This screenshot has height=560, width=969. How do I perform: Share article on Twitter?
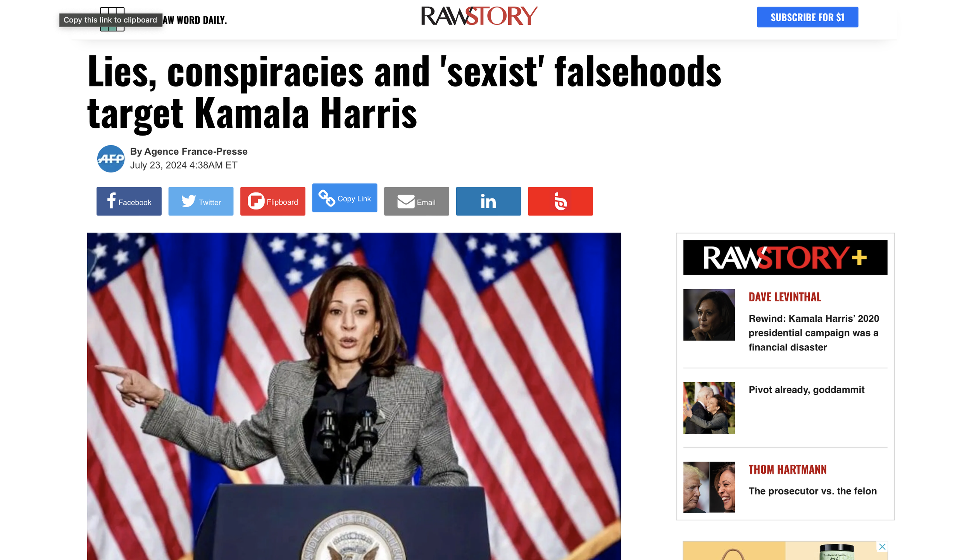[x=201, y=201]
